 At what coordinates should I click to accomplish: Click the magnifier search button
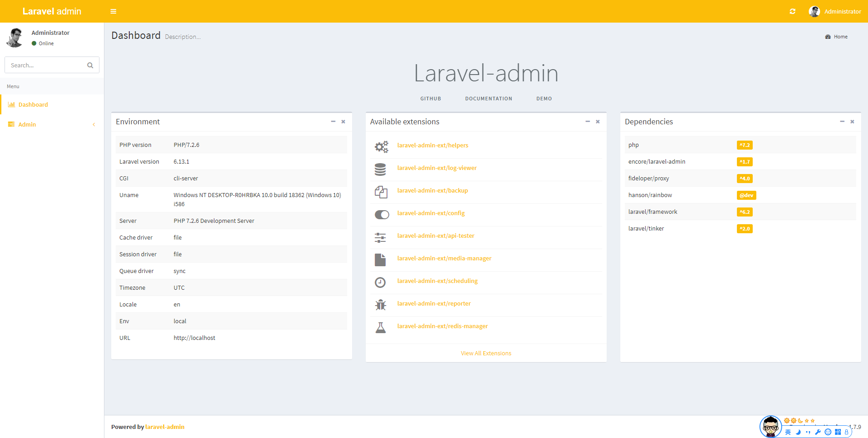click(90, 65)
